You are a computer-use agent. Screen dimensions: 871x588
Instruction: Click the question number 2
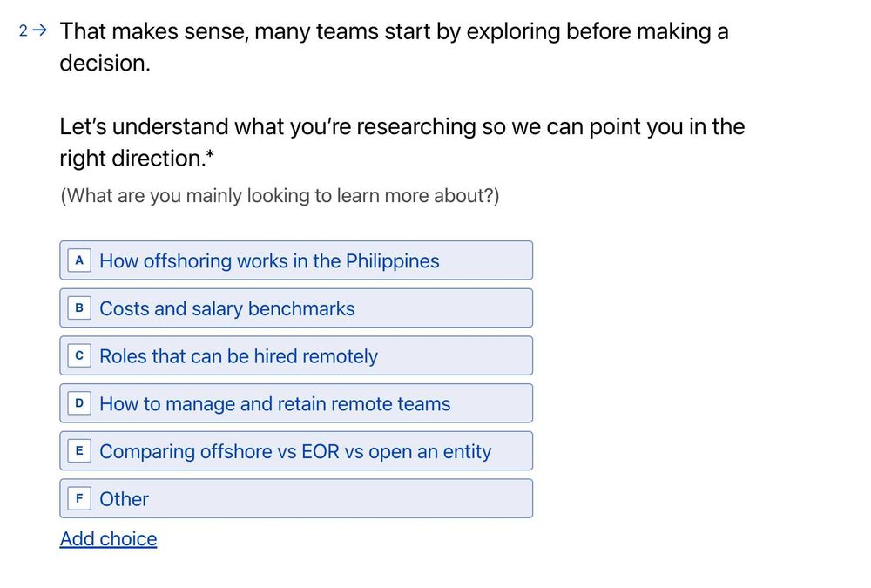tap(23, 32)
